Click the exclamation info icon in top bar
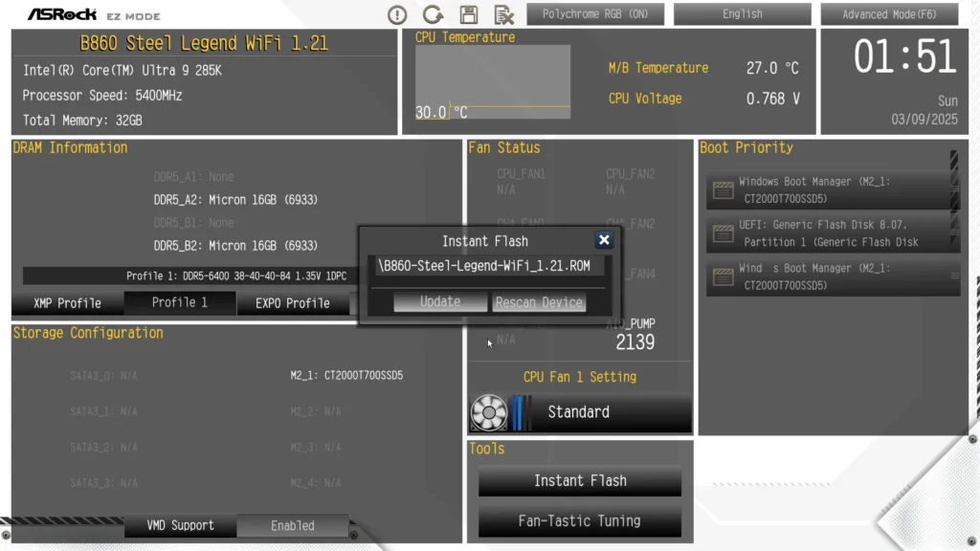The height and width of the screenshot is (551, 980). (397, 14)
